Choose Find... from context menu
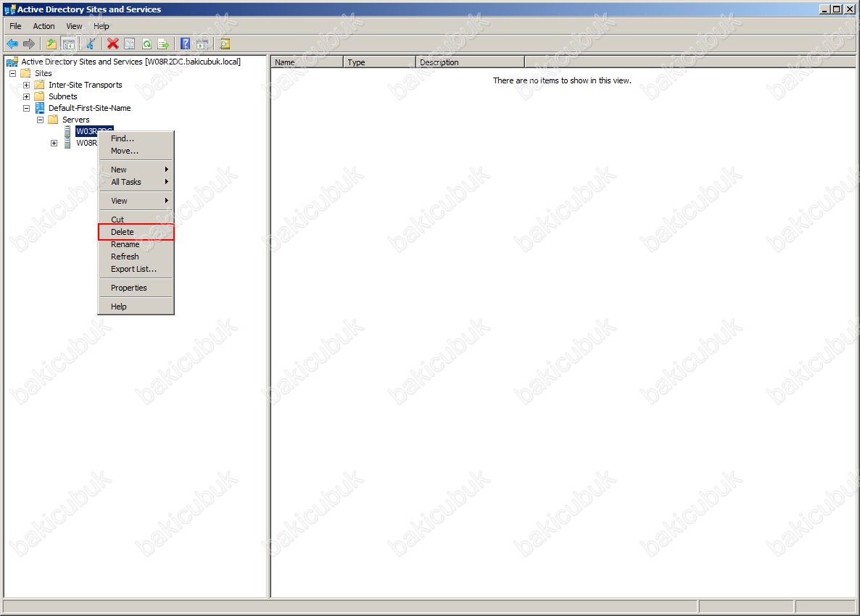 (136, 138)
